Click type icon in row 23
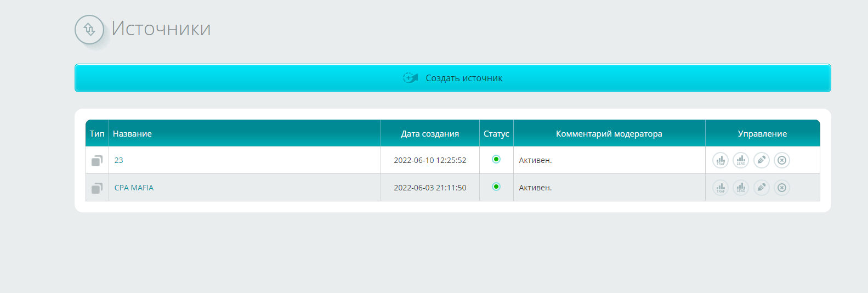The width and height of the screenshot is (868, 293). click(x=97, y=160)
